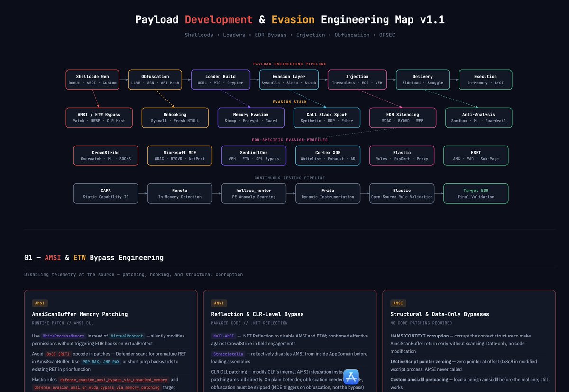Viewport: 569px width, 392px height.
Task: Click the 'EVASION STACK' label
Action: [x=290, y=102]
